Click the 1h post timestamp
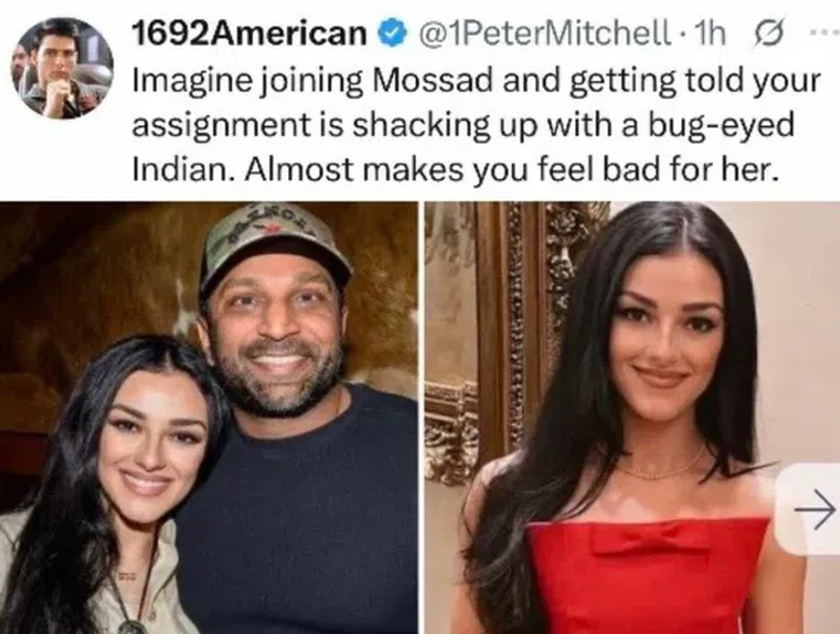 tap(710, 34)
